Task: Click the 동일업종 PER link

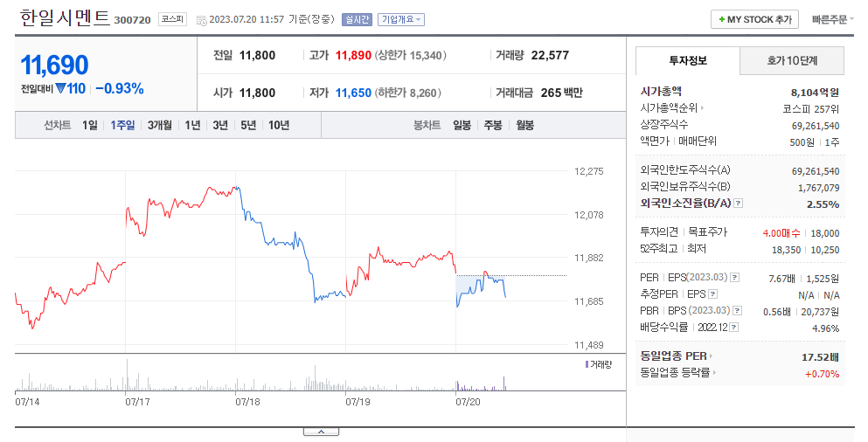Action: coord(673,356)
